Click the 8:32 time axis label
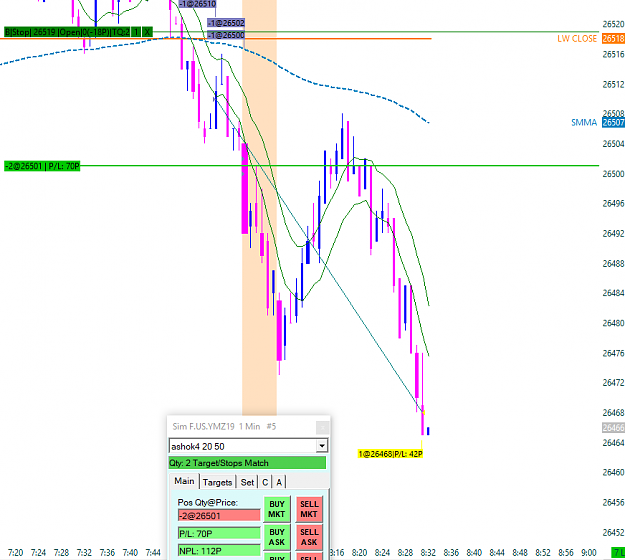The image size is (625, 560). click(428, 553)
